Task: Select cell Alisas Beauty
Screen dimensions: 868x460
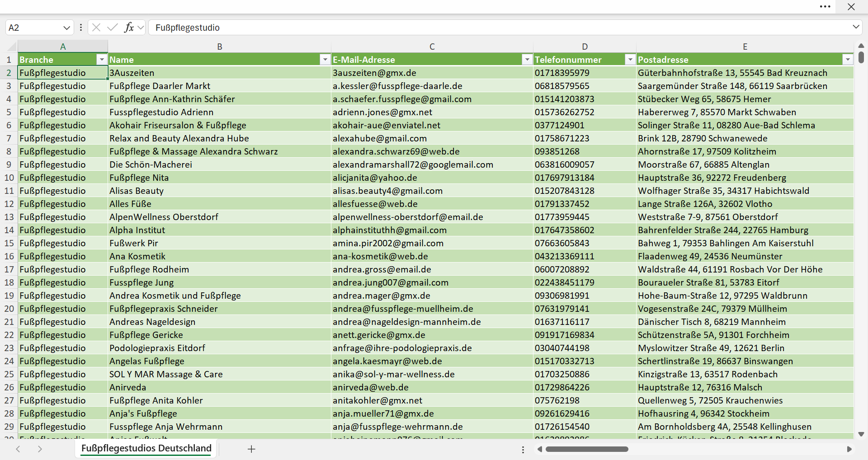Action: (x=220, y=191)
